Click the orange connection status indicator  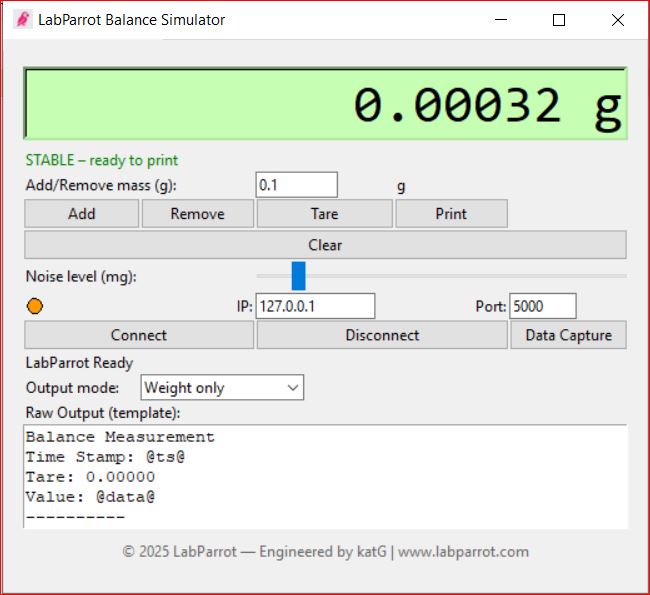35,306
